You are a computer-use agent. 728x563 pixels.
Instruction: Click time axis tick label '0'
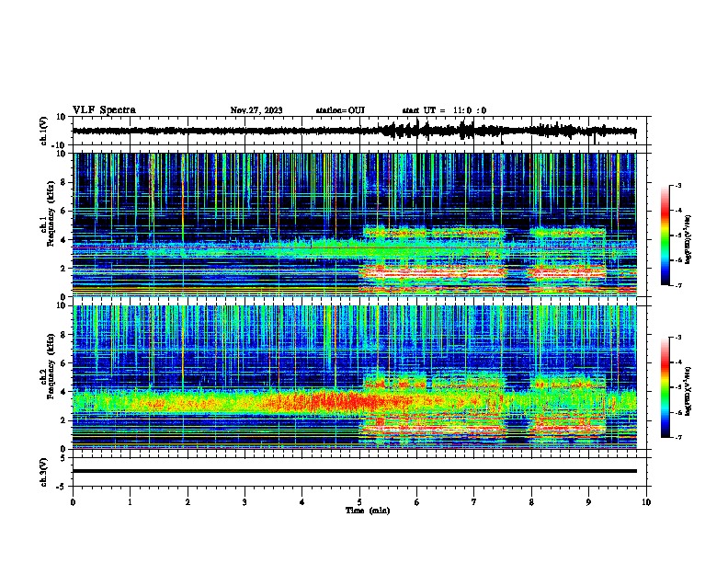(x=73, y=502)
